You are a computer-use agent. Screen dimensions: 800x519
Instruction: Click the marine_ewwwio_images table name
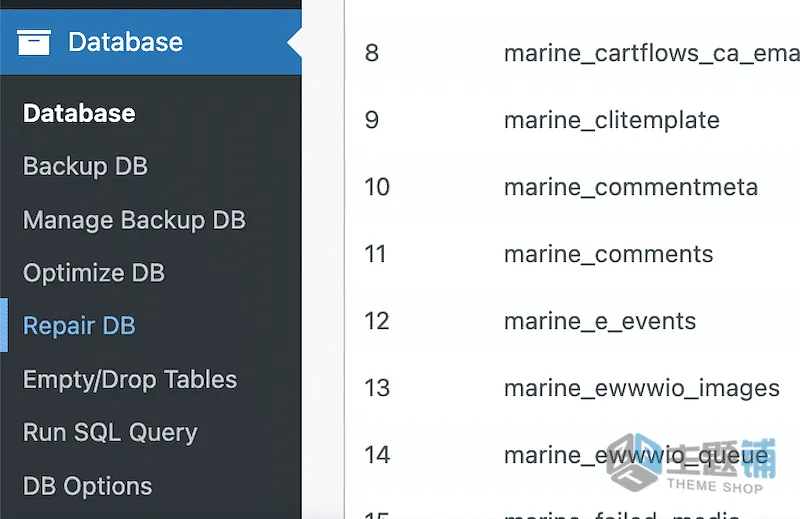tap(641, 388)
